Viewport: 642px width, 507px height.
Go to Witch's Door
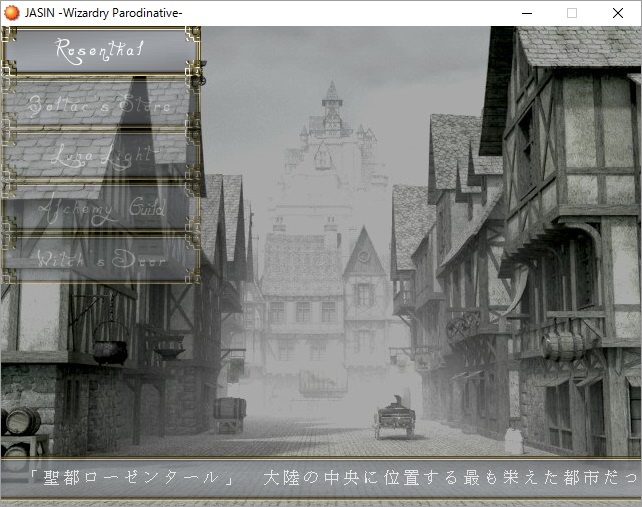pyautogui.click(x=101, y=258)
